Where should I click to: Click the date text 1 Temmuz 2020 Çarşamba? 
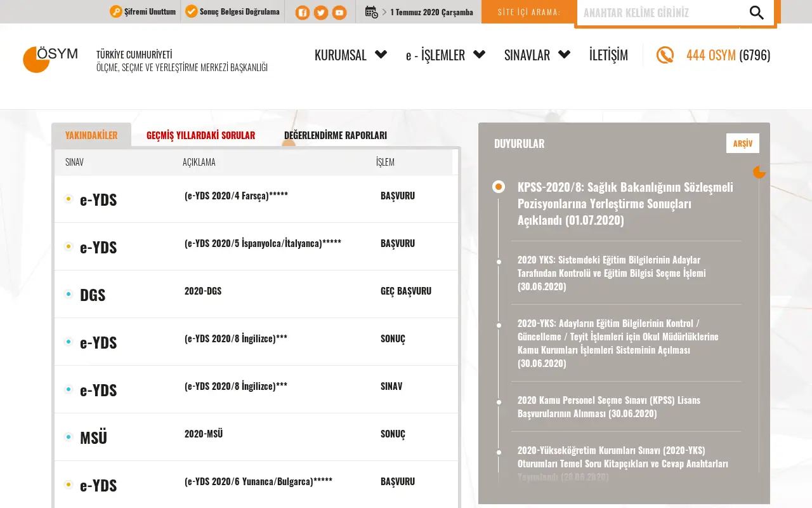coord(432,12)
